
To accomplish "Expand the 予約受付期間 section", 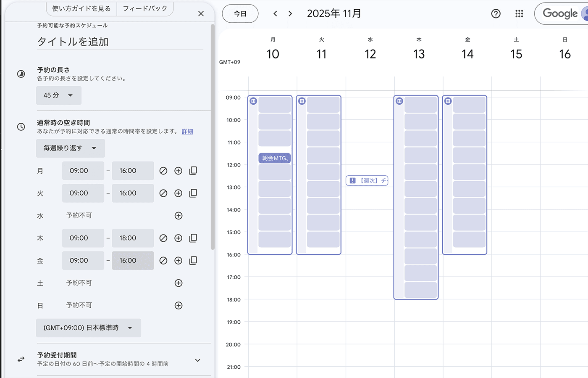I will coord(197,360).
